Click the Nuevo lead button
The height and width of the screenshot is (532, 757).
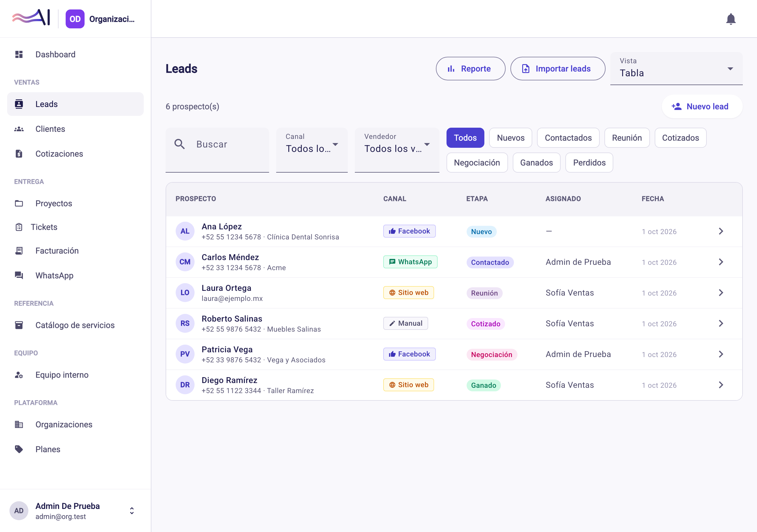point(702,106)
